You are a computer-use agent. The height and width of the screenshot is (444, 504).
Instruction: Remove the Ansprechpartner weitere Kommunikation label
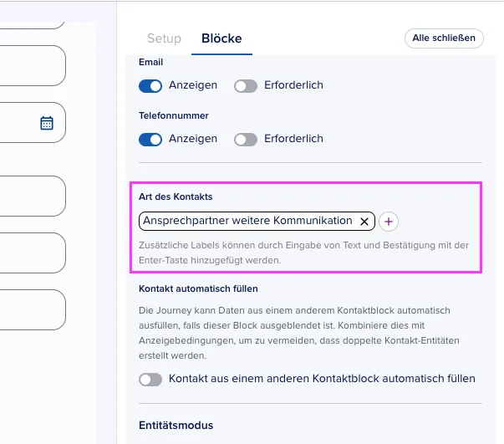(364, 222)
